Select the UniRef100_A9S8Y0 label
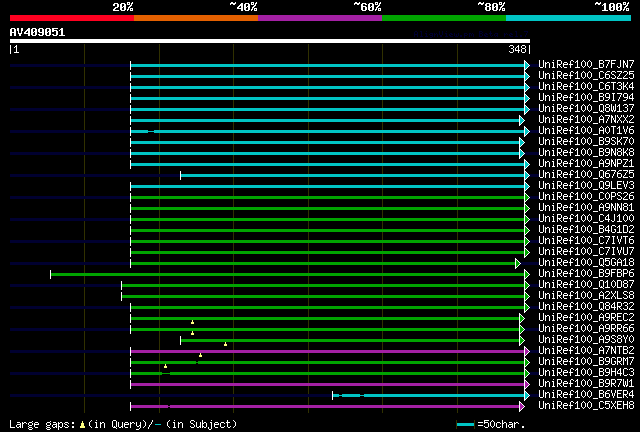640x432 pixels. (586, 340)
